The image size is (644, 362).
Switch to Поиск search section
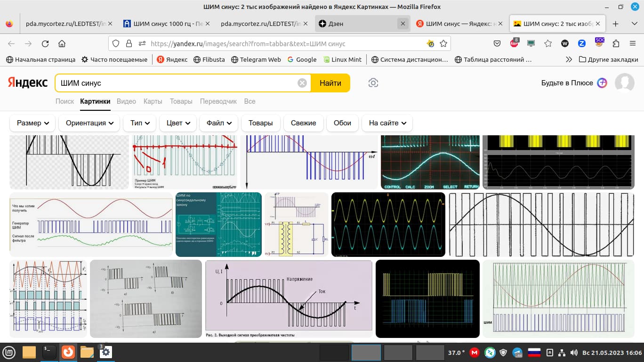pyautogui.click(x=65, y=101)
